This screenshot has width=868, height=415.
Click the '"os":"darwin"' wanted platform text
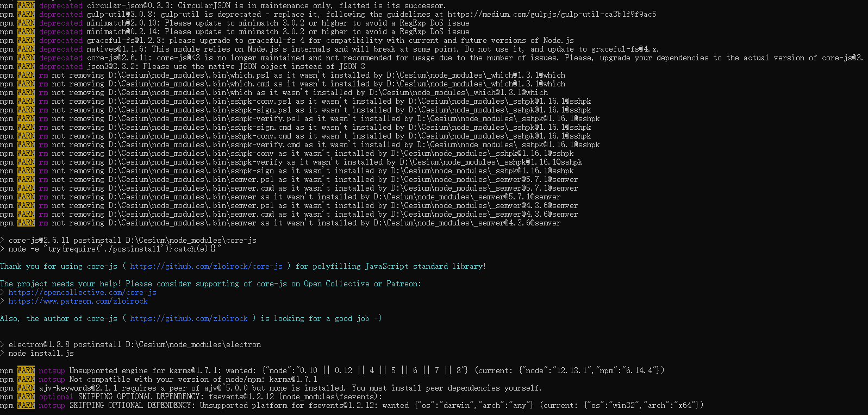pyautogui.click(x=445, y=405)
